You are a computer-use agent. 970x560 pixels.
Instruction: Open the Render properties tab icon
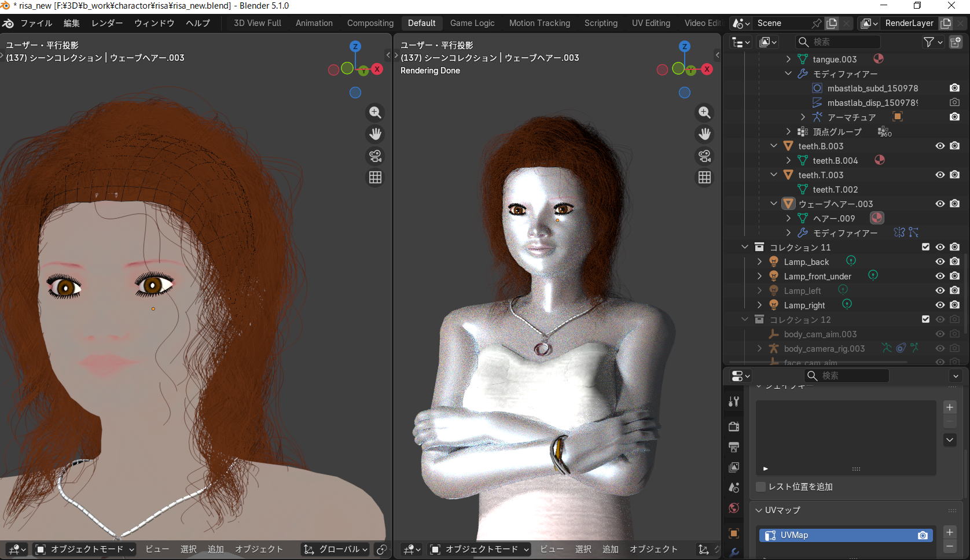tap(734, 426)
